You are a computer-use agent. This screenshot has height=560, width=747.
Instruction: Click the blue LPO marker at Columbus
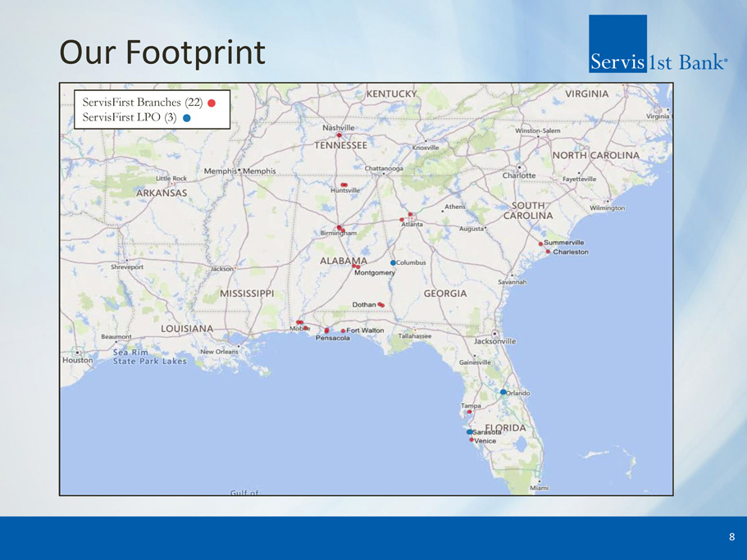click(x=394, y=262)
